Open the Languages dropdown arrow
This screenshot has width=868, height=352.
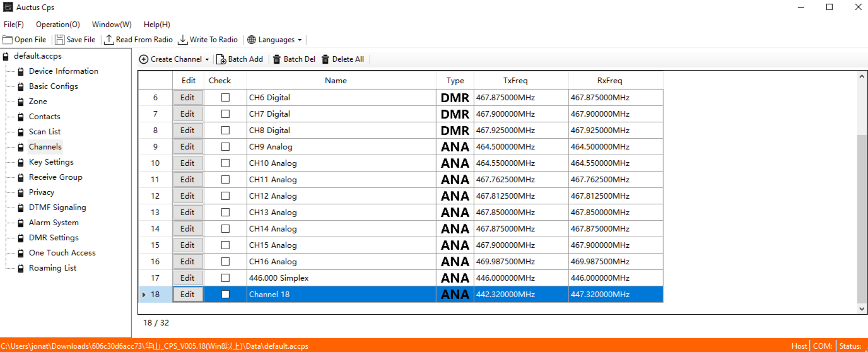(x=300, y=40)
